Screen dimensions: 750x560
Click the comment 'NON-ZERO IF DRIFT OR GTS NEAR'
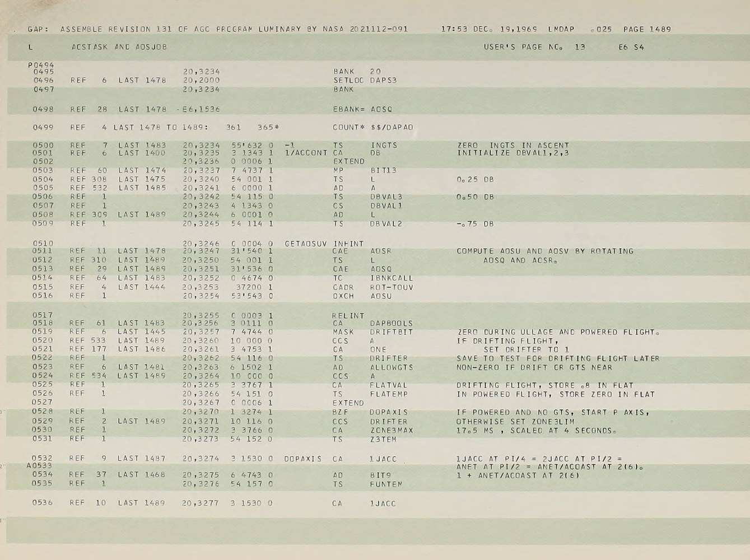click(534, 367)
